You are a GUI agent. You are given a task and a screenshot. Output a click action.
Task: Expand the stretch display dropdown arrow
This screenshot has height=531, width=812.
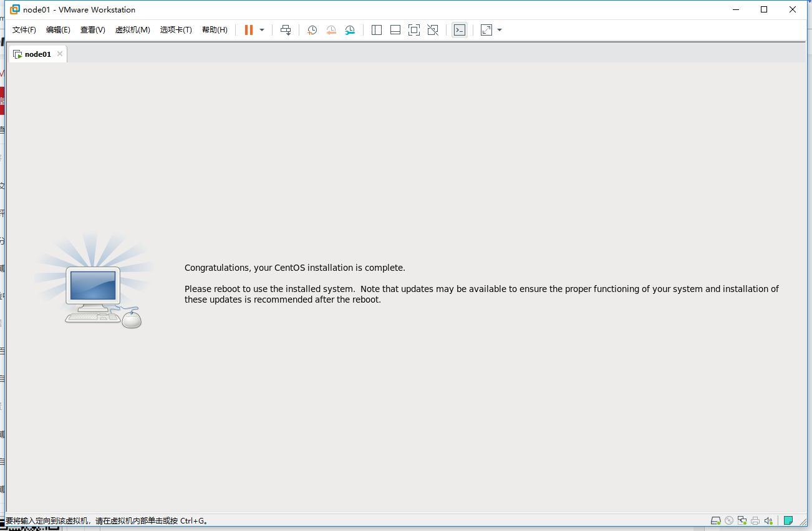[500, 30]
